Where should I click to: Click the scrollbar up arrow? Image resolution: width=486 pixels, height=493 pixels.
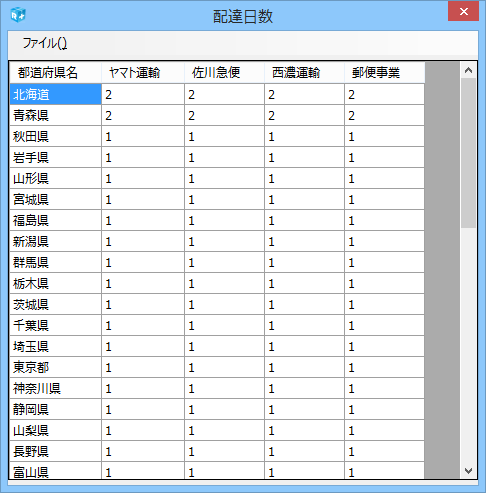coord(468,70)
